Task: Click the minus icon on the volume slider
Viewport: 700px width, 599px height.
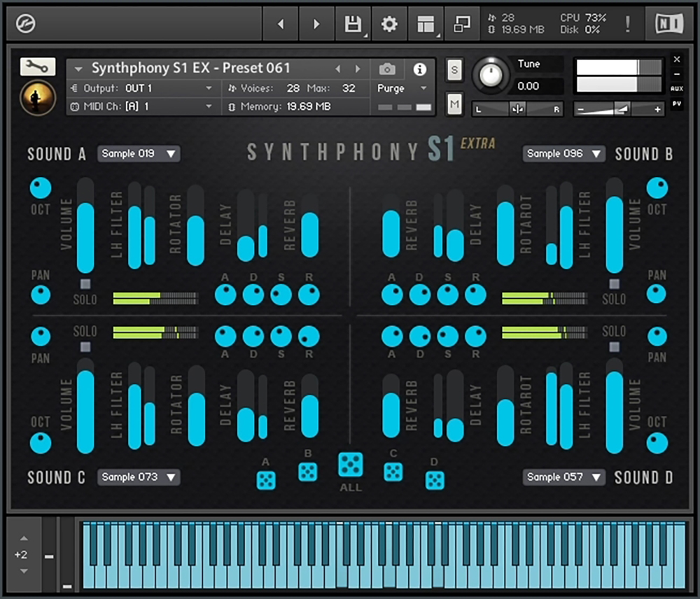Action: point(581,109)
